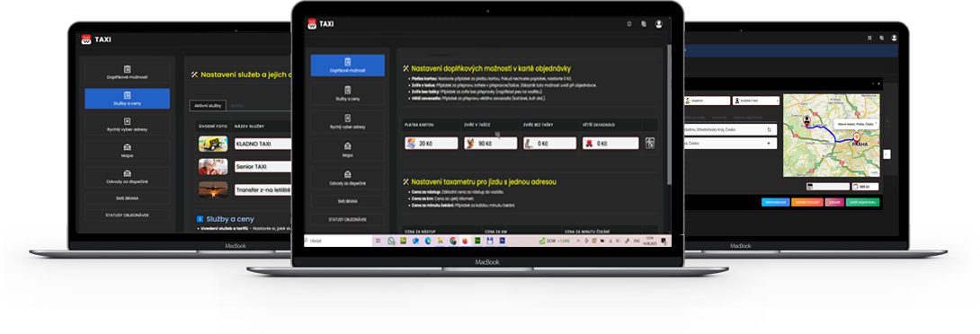Click the Windows taskbar search box Hledat
The width and height of the screenshot is (980, 334).
337,241
